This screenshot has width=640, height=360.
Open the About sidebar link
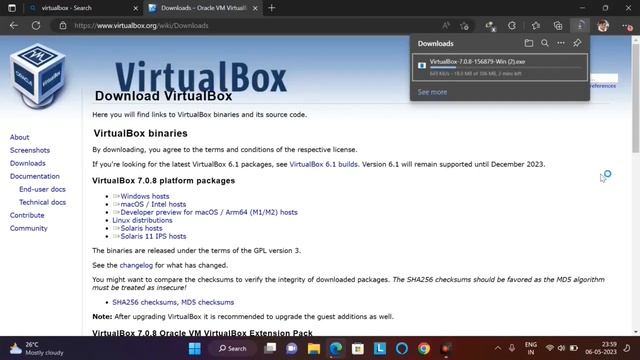[x=19, y=138]
